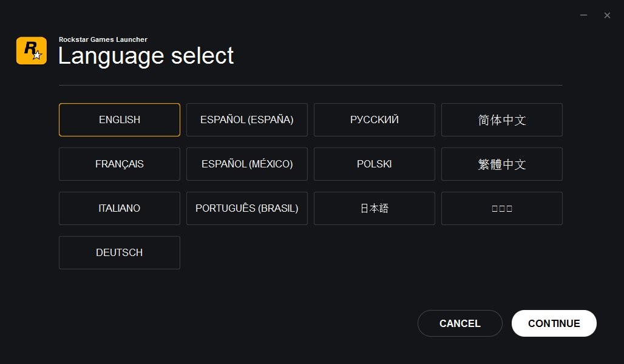Select DEUTSCH language option
624x364 pixels.
[x=120, y=253]
